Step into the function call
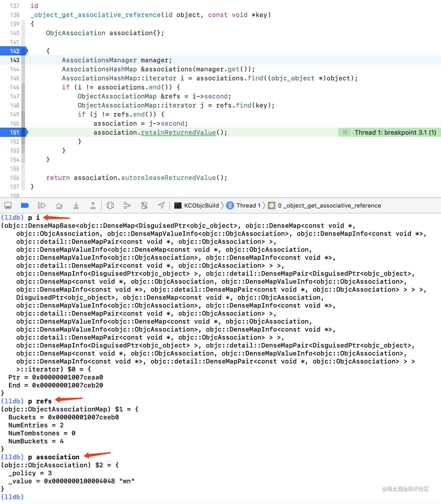 pos(76,206)
